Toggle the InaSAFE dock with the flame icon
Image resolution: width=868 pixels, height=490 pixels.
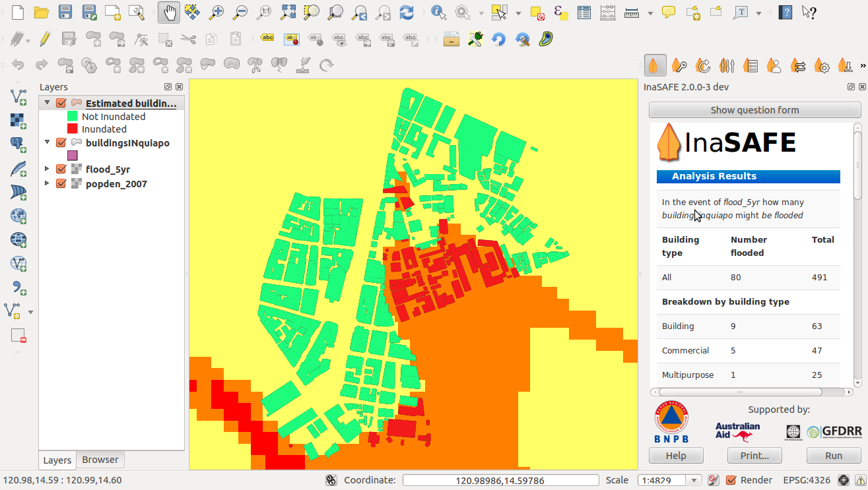(654, 65)
